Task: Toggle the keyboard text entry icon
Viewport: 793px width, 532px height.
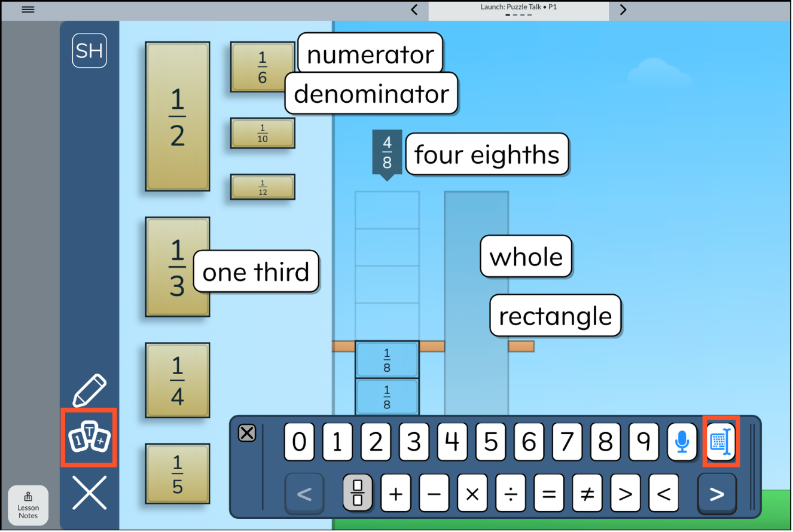Action: click(721, 442)
